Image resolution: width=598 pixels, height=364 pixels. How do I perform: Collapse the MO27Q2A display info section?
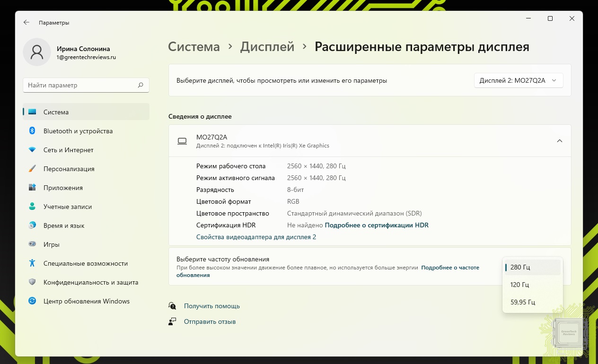coord(559,141)
